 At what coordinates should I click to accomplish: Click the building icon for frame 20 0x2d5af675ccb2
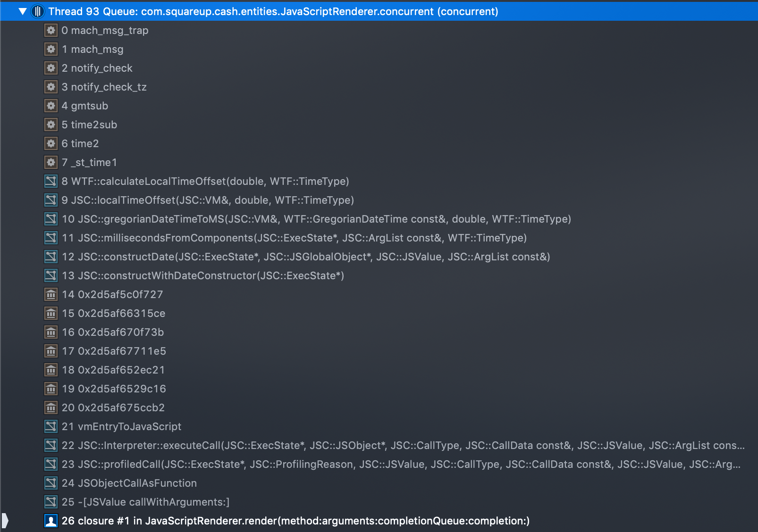click(51, 407)
